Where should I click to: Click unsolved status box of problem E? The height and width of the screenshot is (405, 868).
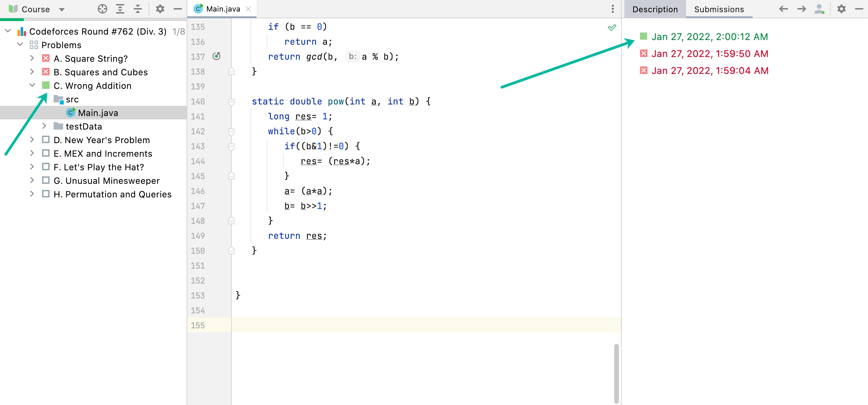[x=45, y=153]
